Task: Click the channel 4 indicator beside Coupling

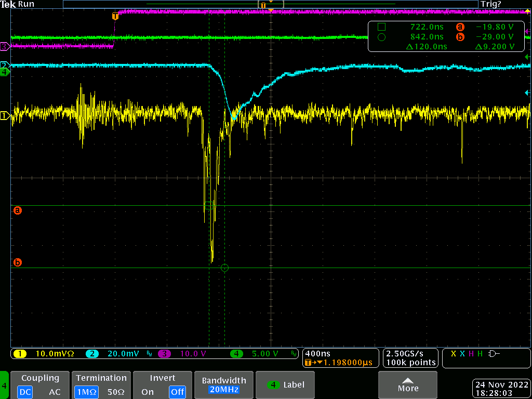Action: [5, 385]
